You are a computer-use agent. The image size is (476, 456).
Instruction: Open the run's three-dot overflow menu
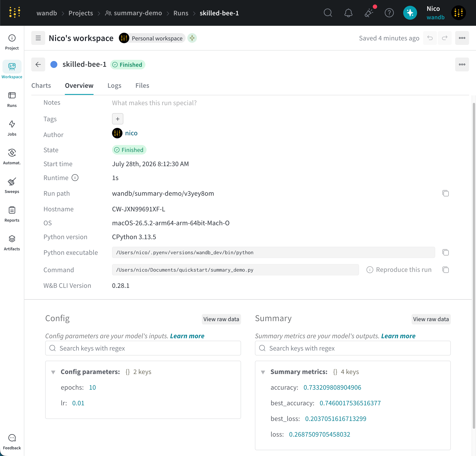tap(462, 64)
